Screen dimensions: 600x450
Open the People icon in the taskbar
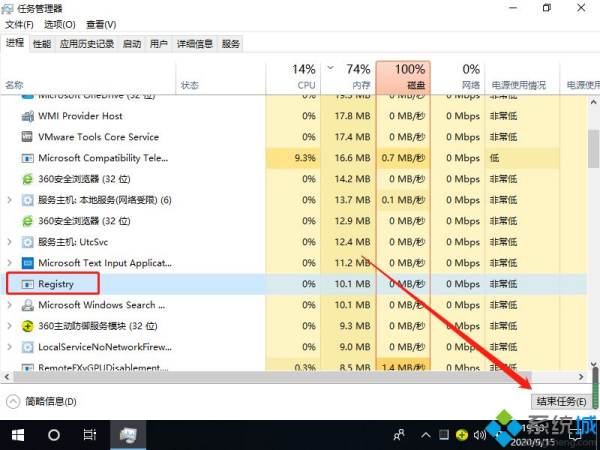(399, 435)
